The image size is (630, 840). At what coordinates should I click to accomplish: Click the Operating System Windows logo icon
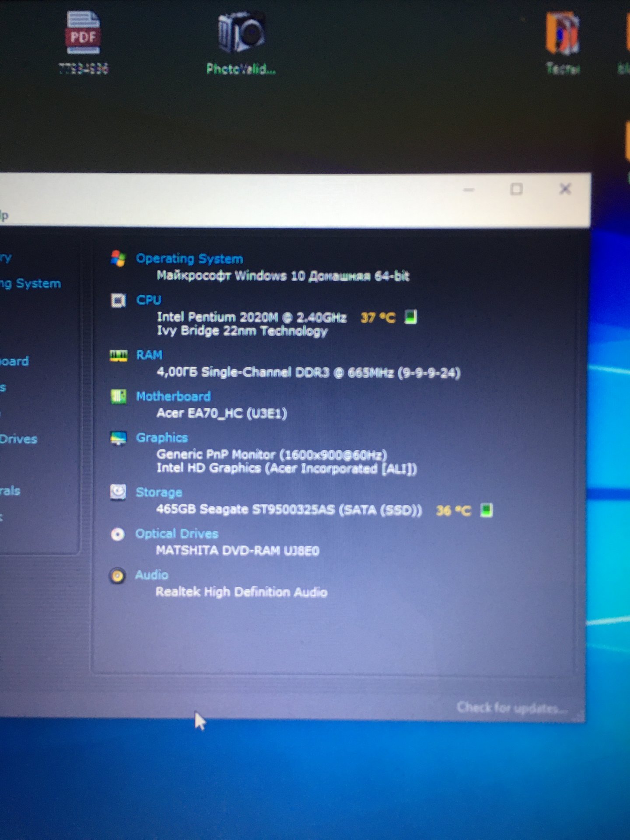click(118, 259)
